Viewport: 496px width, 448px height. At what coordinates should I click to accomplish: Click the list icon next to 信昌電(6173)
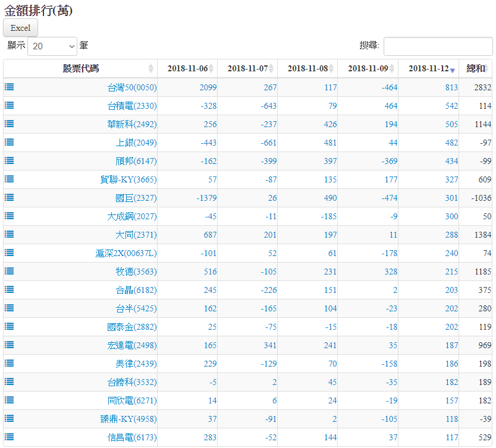[x=10, y=437]
